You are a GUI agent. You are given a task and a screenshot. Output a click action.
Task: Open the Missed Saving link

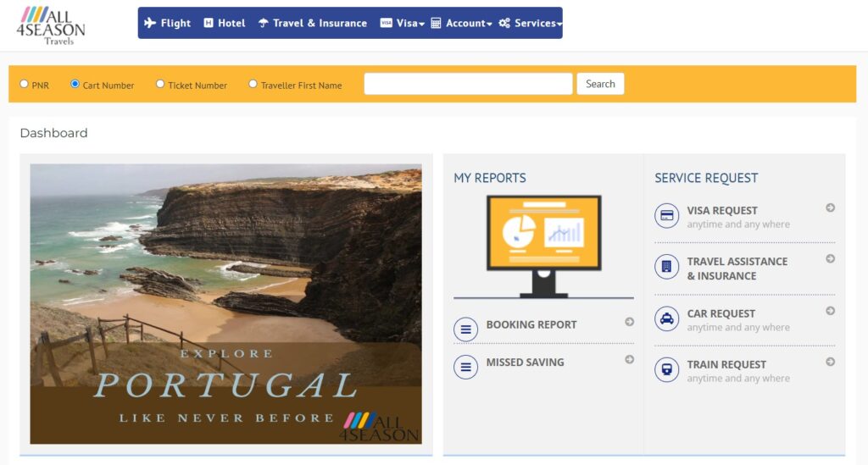pos(525,363)
